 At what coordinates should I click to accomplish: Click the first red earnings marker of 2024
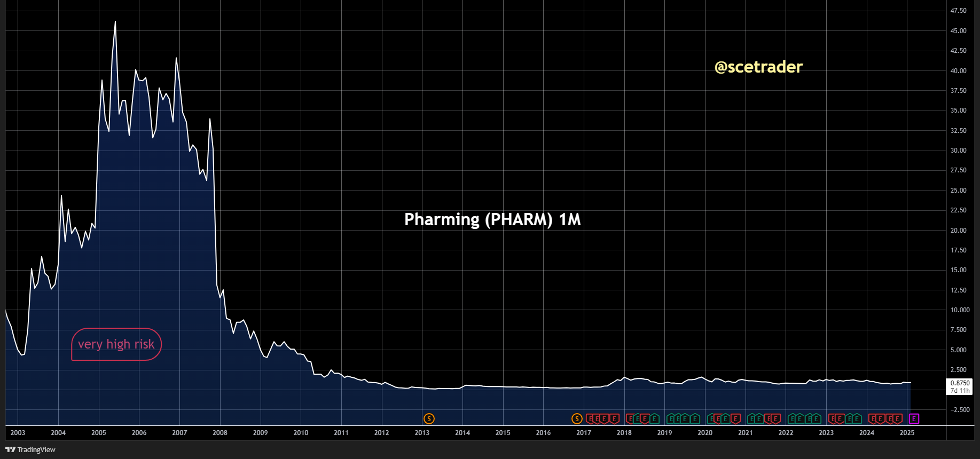[x=872, y=419]
